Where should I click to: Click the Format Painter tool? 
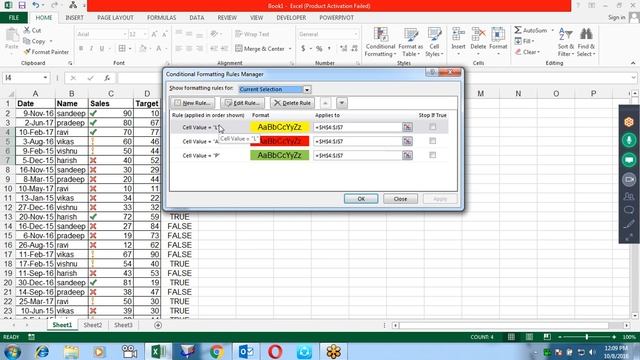pos(46,52)
